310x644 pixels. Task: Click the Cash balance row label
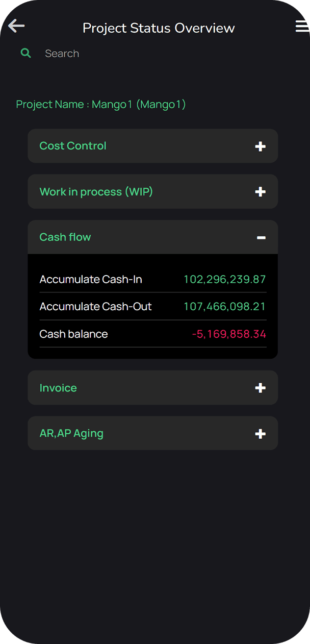74,334
